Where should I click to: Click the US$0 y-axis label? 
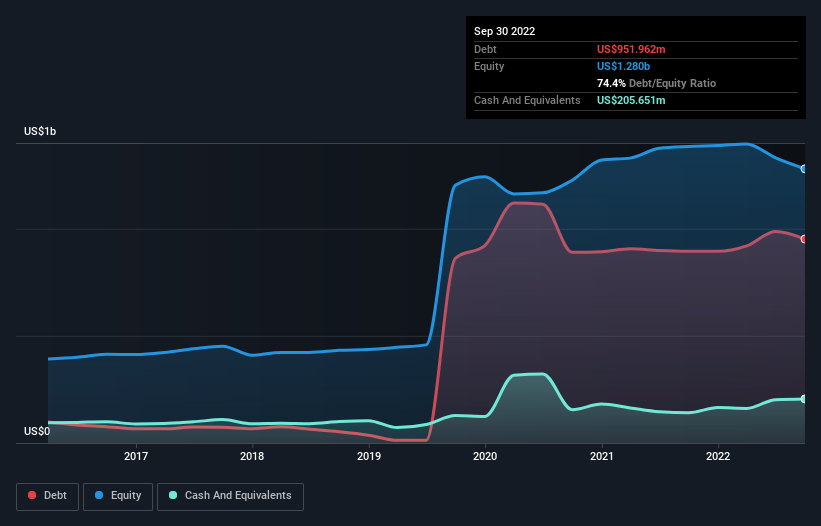[x=37, y=431]
